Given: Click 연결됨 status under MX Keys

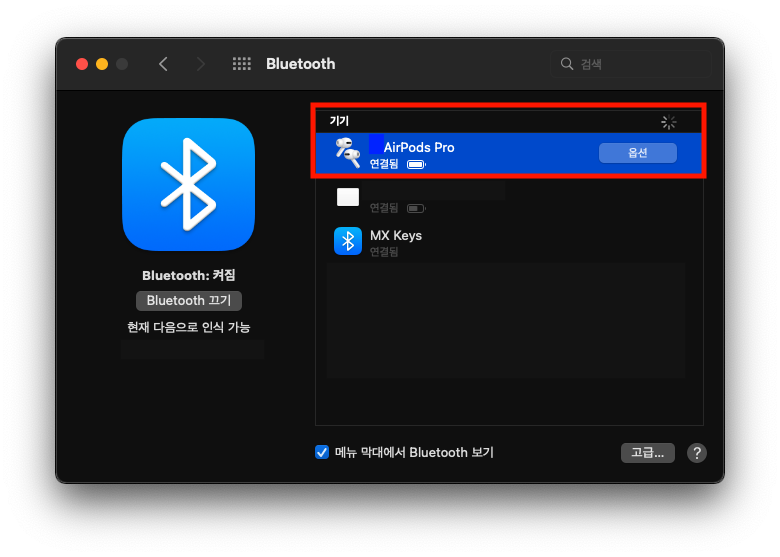Looking at the screenshot, I should (384, 252).
